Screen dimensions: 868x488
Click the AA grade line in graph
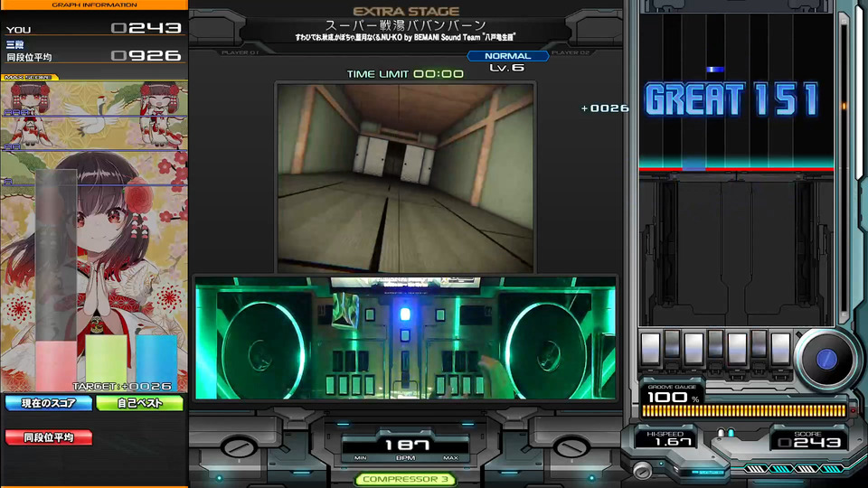pos(94,149)
